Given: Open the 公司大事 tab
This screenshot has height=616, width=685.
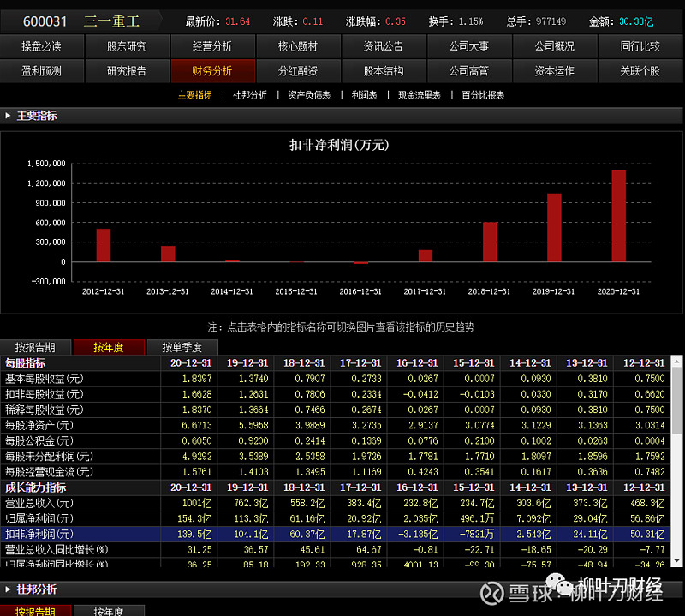Looking at the screenshot, I should point(468,46).
